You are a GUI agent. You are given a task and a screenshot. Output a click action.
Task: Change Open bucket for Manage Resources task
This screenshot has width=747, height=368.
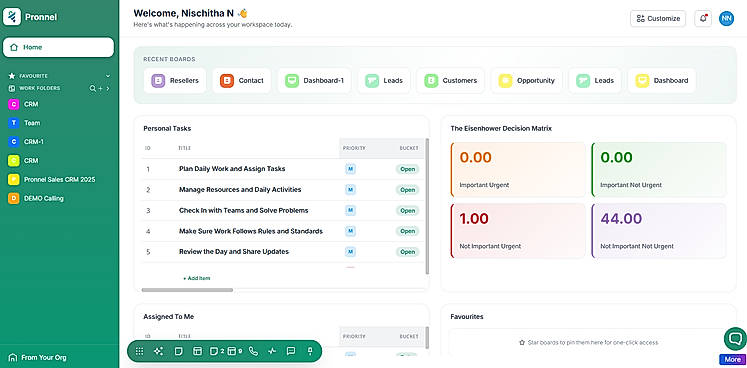(x=407, y=190)
